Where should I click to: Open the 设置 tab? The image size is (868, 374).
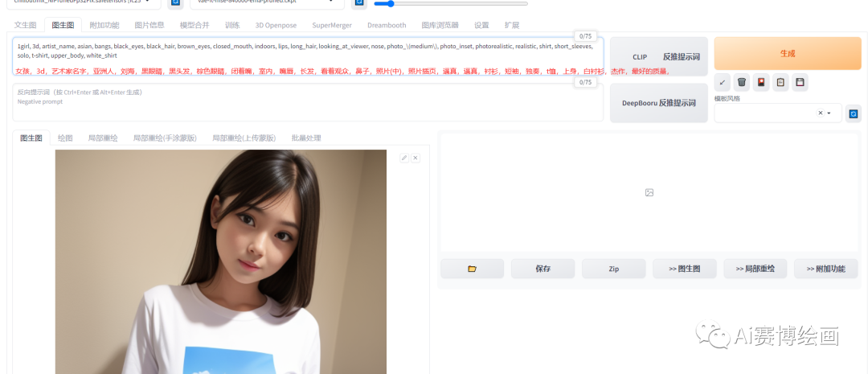(481, 25)
